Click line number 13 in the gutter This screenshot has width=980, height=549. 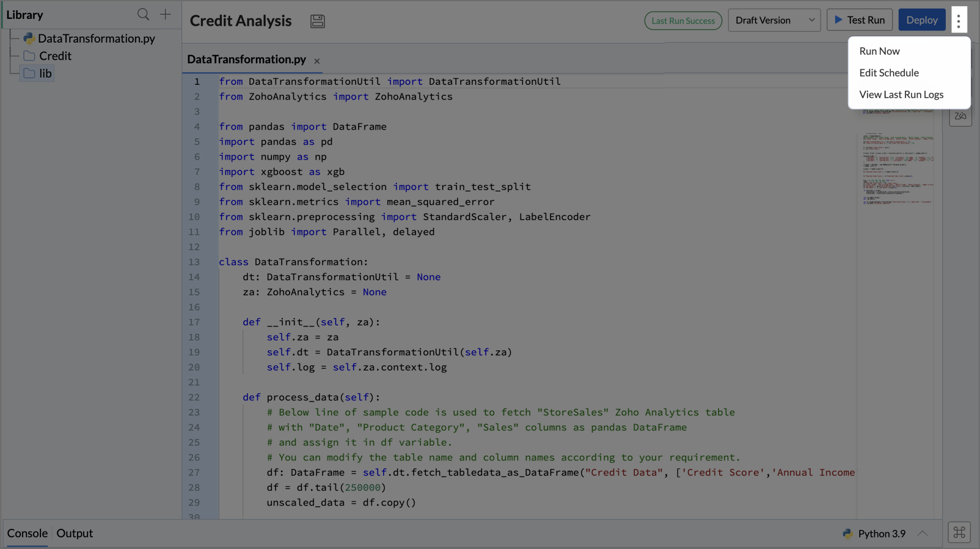tap(194, 262)
